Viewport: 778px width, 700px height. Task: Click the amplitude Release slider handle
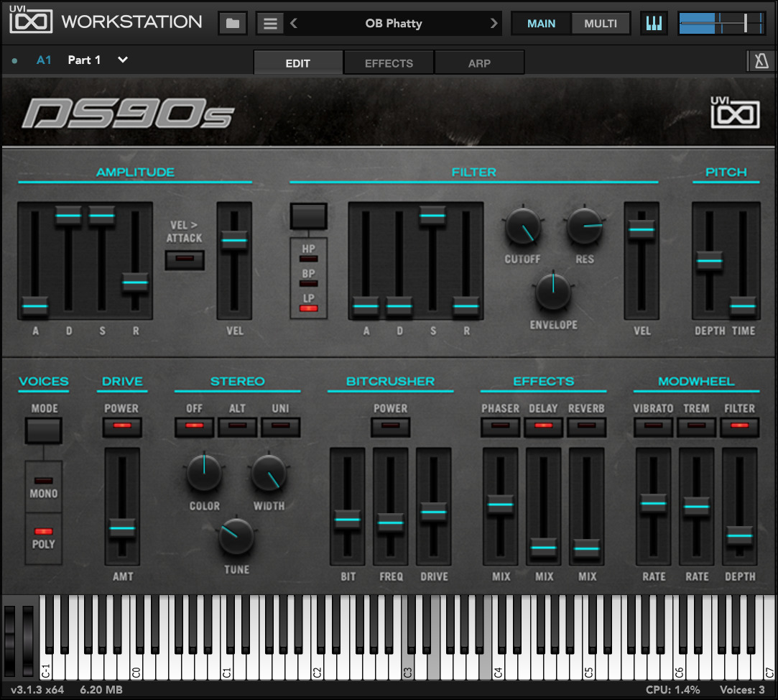[136, 282]
